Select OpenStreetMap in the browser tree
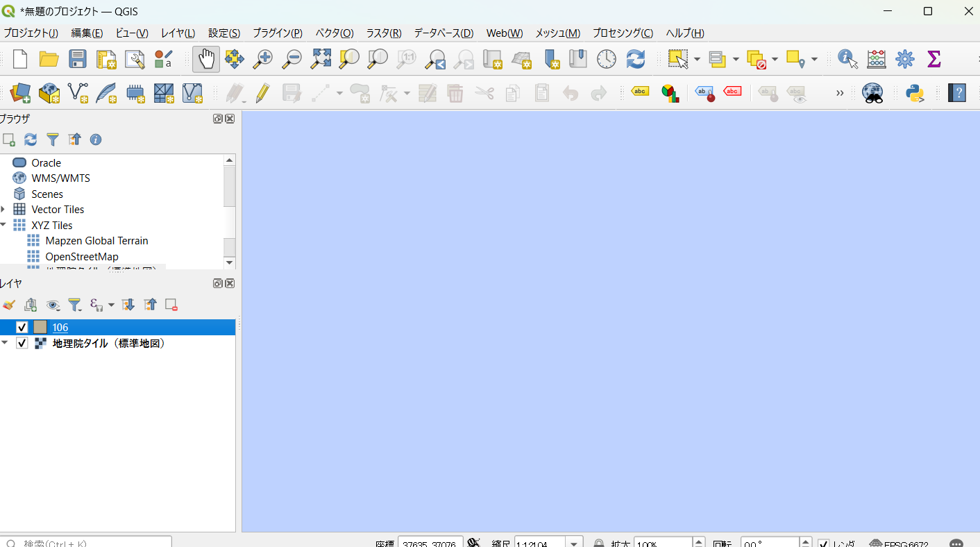The image size is (980, 547). [x=82, y=257]
